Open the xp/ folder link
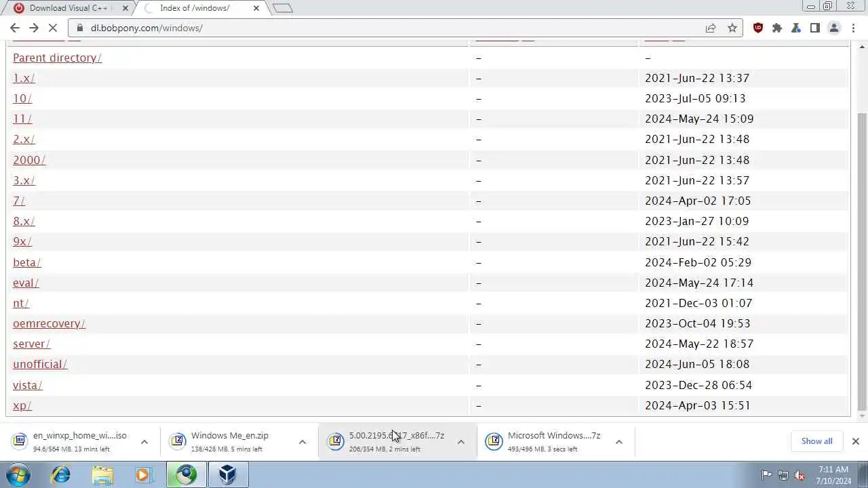Screen dimensions: 868x488 [x=22, y=405]
